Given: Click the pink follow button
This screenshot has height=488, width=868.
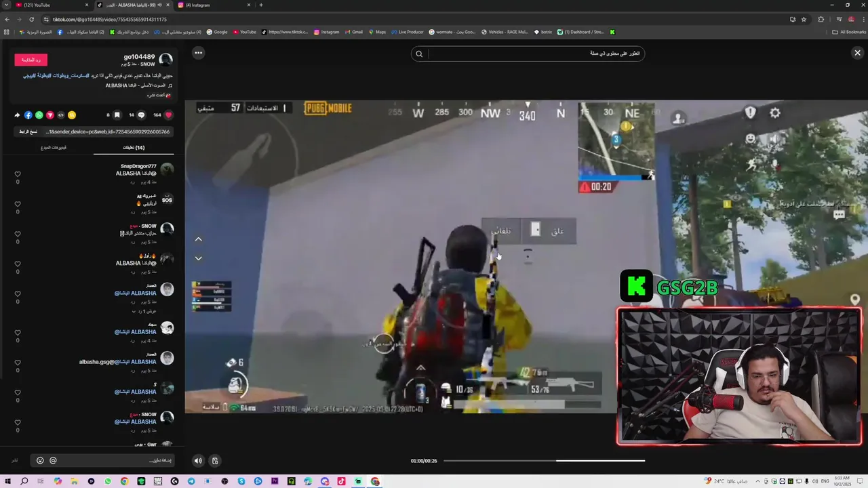Looking at the screenshot, I should 31,60.
